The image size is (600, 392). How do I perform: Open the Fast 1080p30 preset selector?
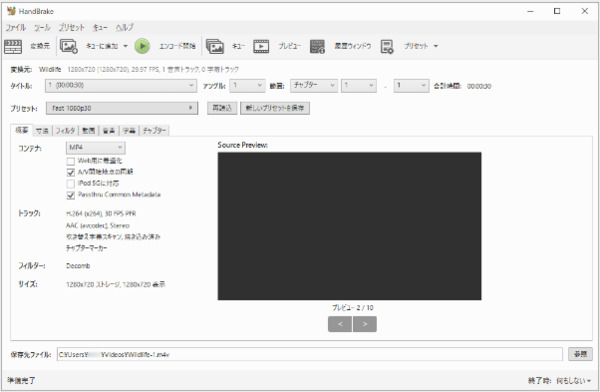tap(122, 108)
